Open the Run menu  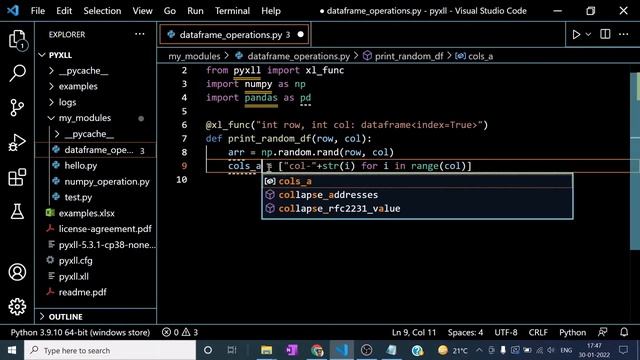pyautogui.click(x=196, y=11)
